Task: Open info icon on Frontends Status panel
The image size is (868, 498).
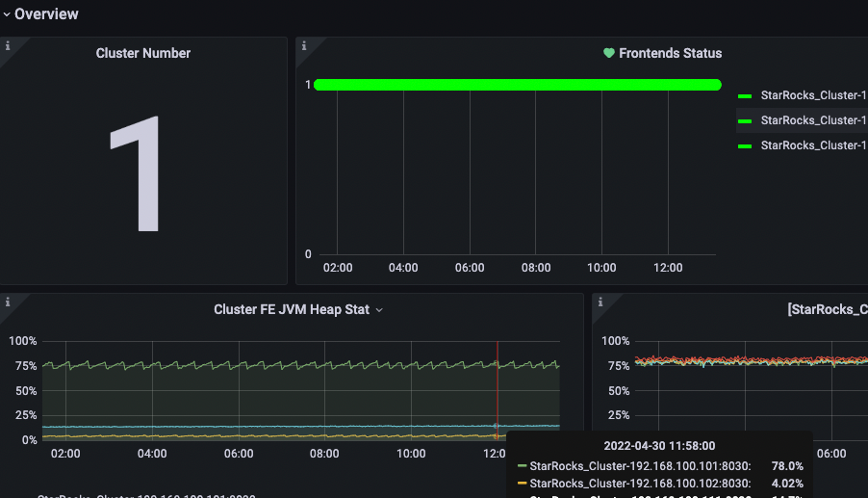Action: (304, 45)
